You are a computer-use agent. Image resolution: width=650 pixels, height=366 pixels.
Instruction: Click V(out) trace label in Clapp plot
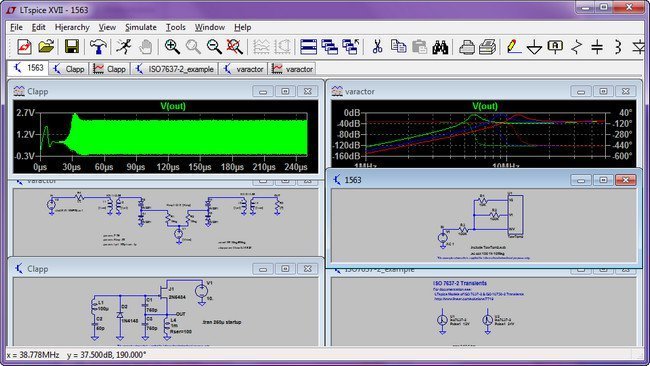coord(173,106)
